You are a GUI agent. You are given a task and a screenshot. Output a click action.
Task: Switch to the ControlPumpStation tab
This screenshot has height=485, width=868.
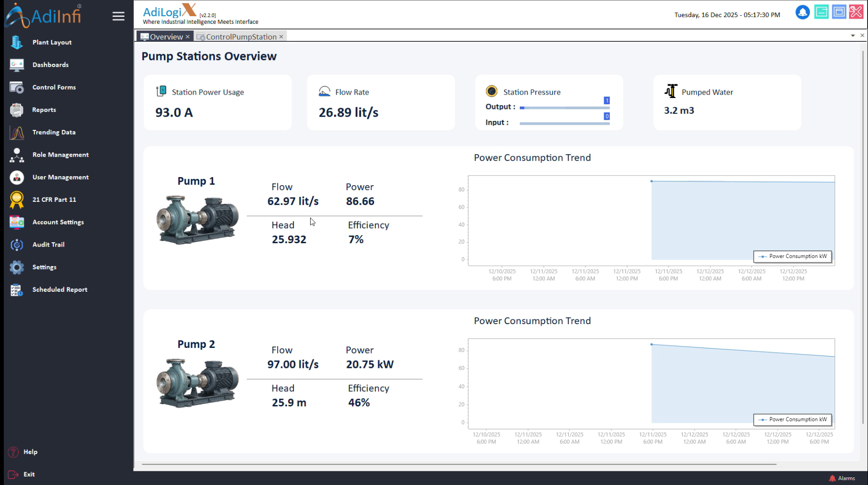[241, 37]
